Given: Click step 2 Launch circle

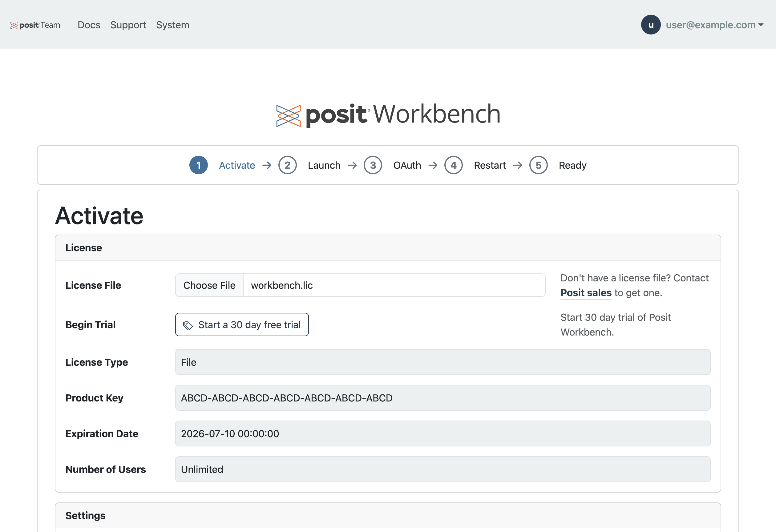Looking at the screenshot, I should pos(288,165).
